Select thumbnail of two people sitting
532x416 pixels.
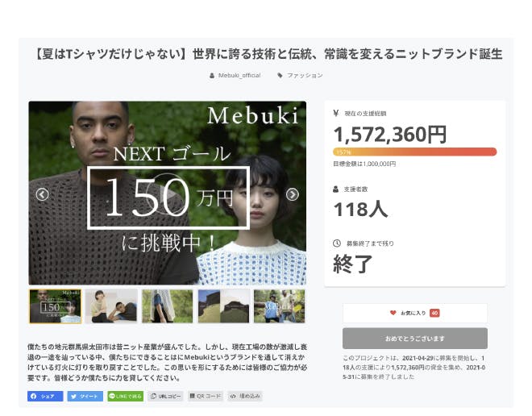[x=111, y=306]
